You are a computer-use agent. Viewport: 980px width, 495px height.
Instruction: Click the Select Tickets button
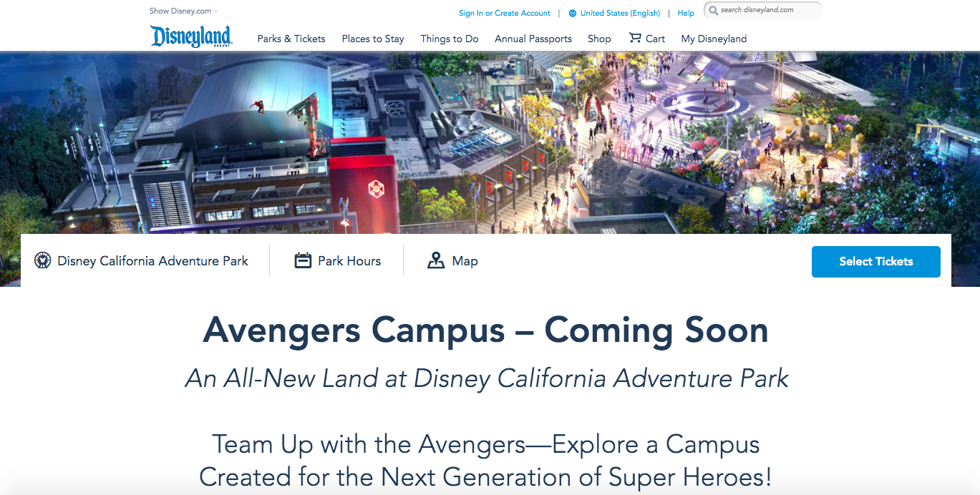click(x=875, y=261)
